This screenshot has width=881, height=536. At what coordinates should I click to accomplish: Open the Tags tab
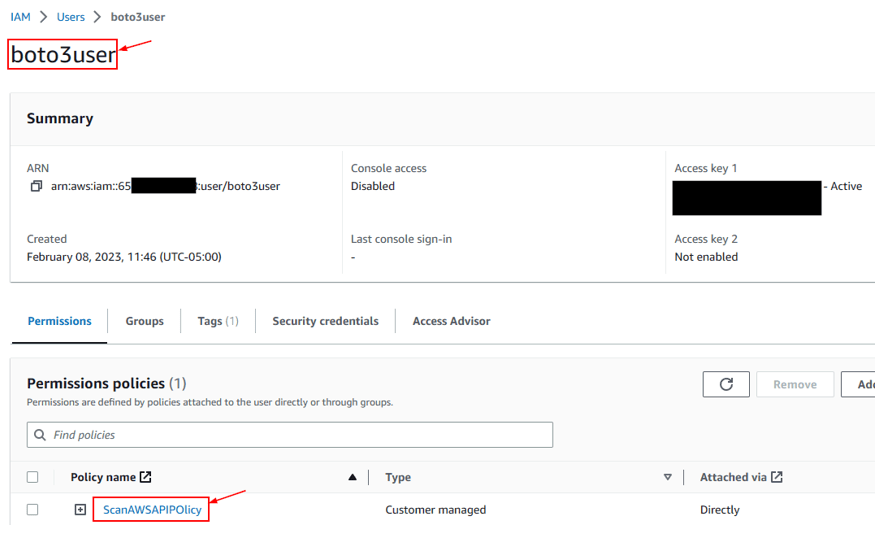pyautogui.click(x=217, y=321)
